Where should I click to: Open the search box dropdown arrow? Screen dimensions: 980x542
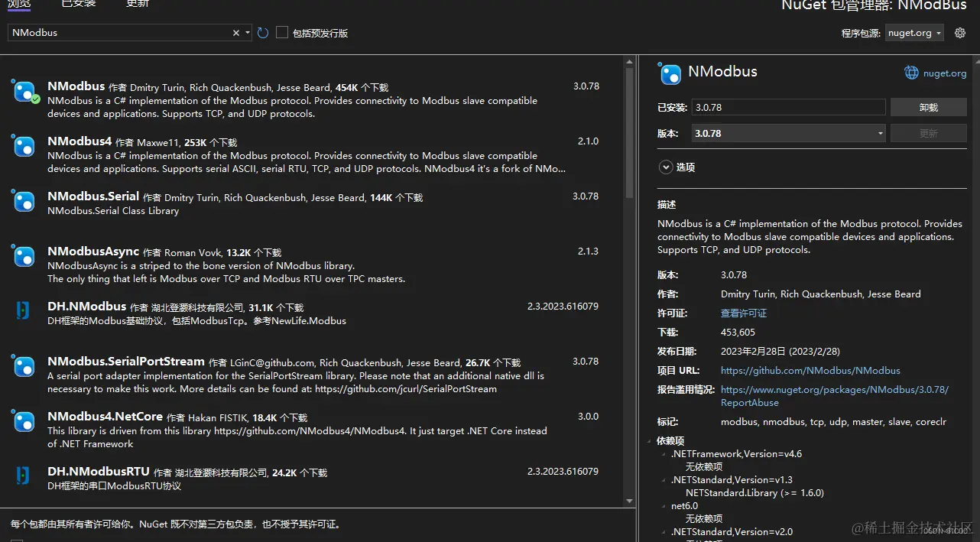point(247,33)
